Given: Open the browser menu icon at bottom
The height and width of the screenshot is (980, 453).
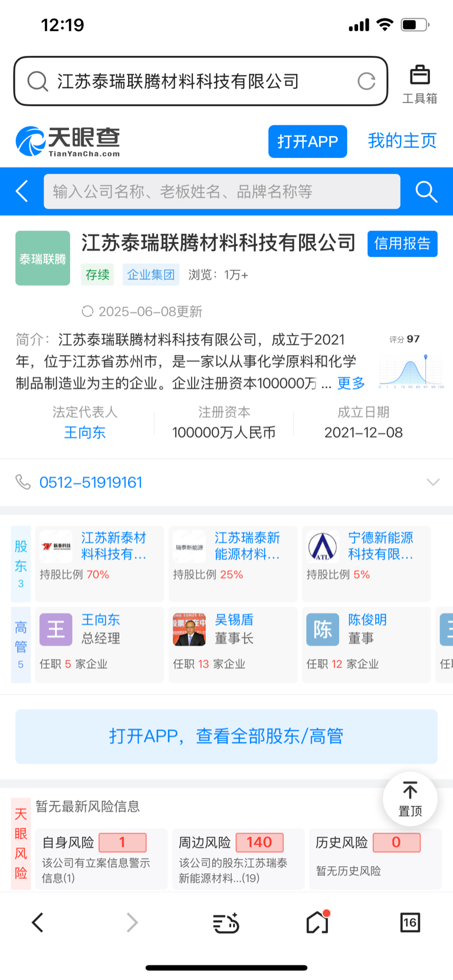Looking at the screenshot, I should pos(226,923).
